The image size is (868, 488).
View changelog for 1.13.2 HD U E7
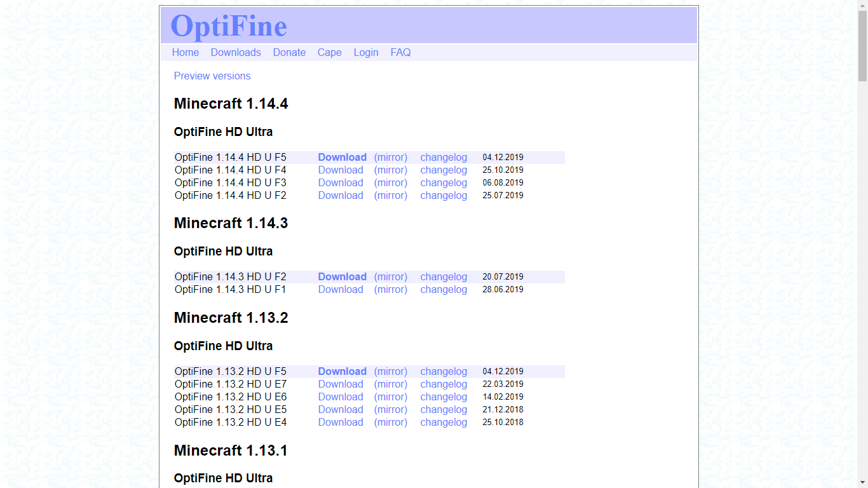pyautogui.click(x=444, y=384)
